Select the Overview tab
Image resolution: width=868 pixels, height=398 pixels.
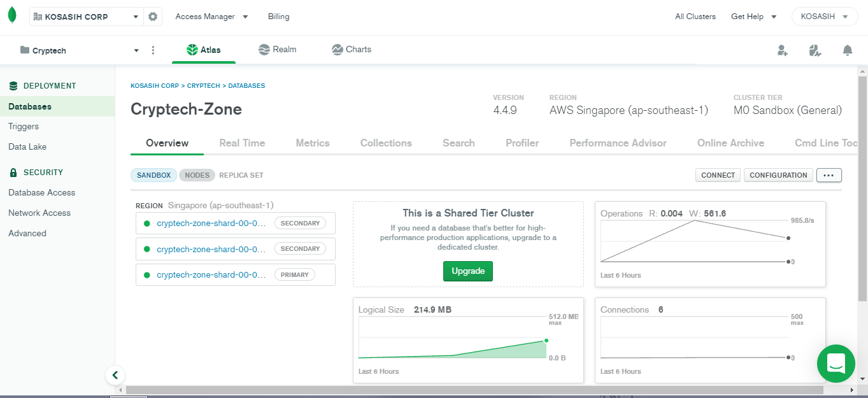[167, 143]
